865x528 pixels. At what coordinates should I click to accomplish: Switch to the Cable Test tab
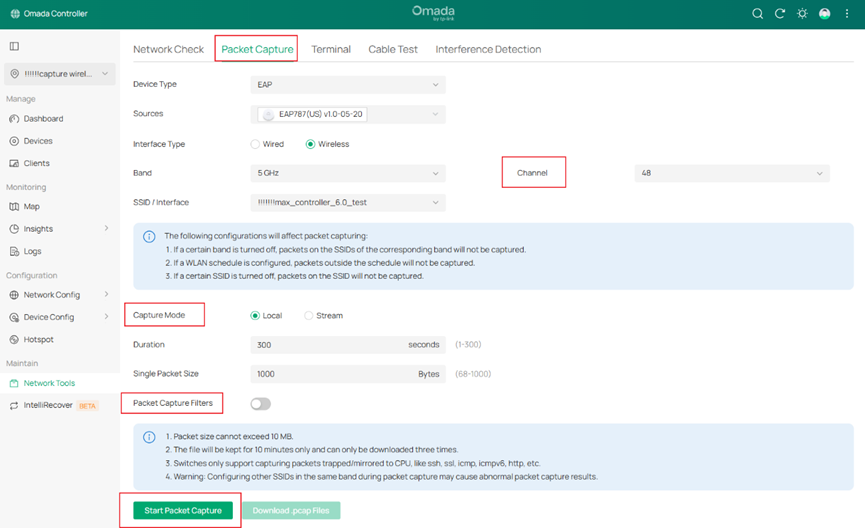coord(393,49)
